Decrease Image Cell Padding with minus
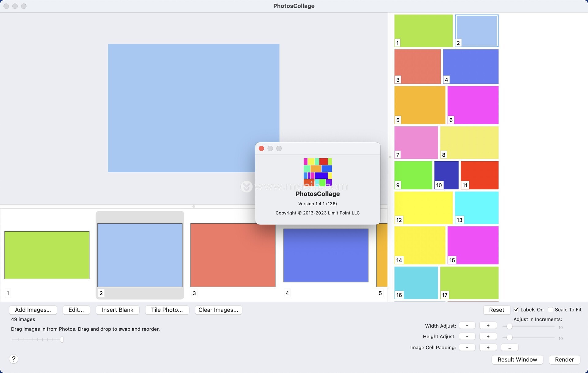Viewport: 588px width, 373px height. tap(467, 348)
